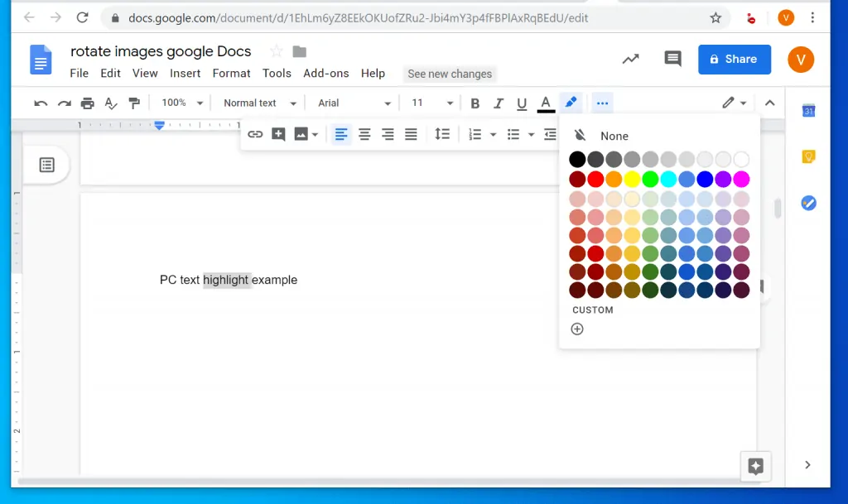Open the Arial font dropdown
The height and width of the screenshot is (504, 848).
point(354,103)
